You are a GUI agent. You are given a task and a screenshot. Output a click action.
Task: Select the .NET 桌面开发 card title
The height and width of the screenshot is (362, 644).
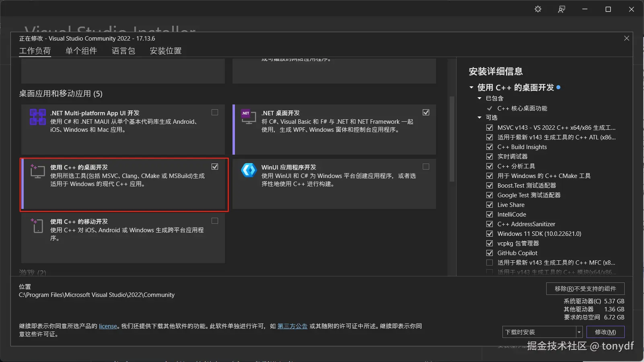pyautogui.click(x=281, y=113)
